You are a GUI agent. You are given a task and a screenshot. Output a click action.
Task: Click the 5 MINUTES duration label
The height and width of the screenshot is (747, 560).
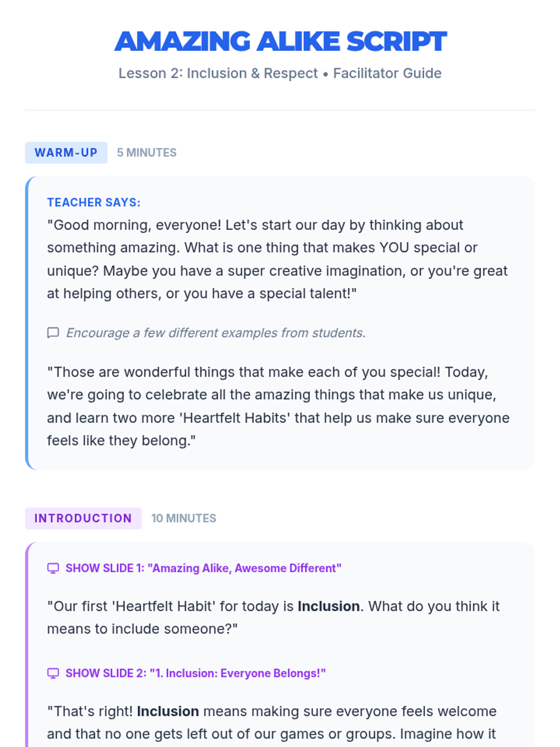147,153
